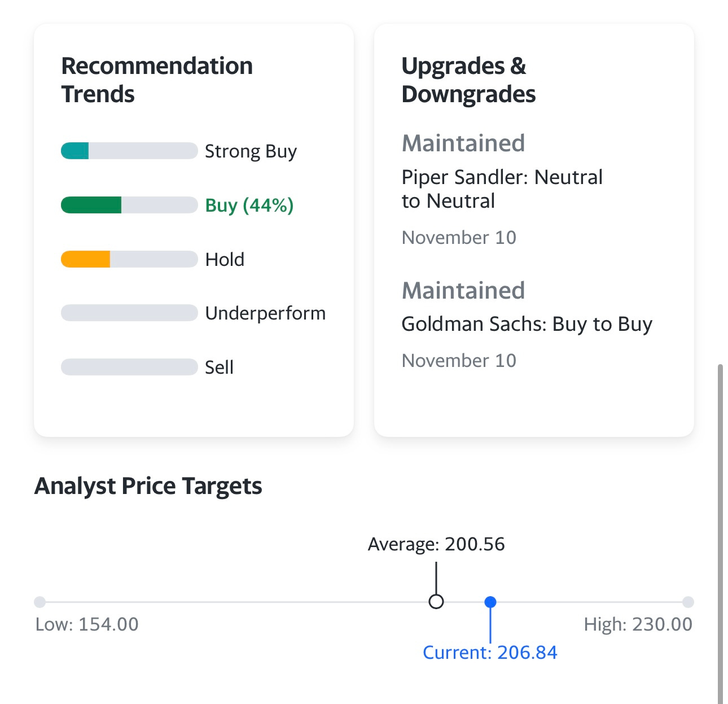Toggle the Strong Buy label
The width and height of the screenshot is (728, 704).
click(251, 151)
